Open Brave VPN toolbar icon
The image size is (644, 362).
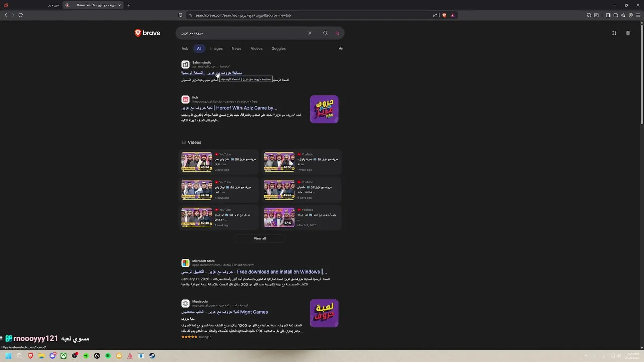click(631, 15)
